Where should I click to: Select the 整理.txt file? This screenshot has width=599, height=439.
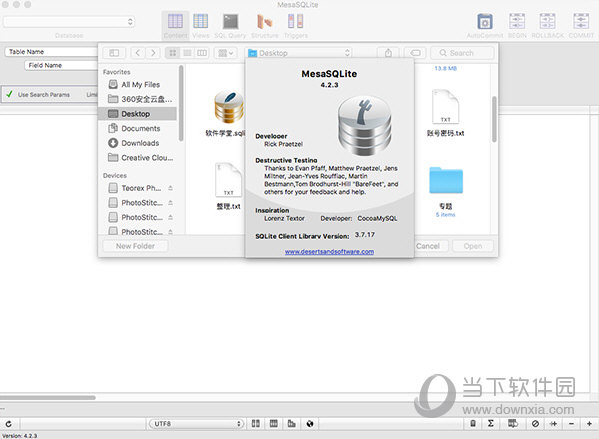(x=228, y=186)
